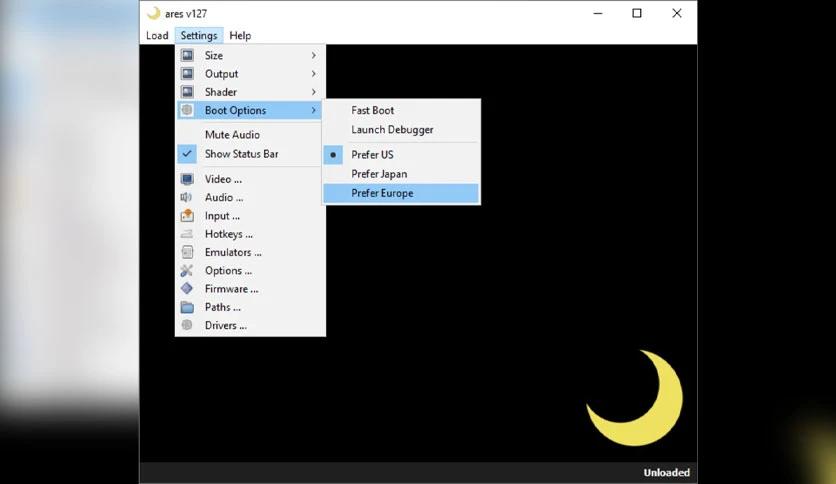
Task: Expand the Size submenu arrow
Action: (314, 55)
